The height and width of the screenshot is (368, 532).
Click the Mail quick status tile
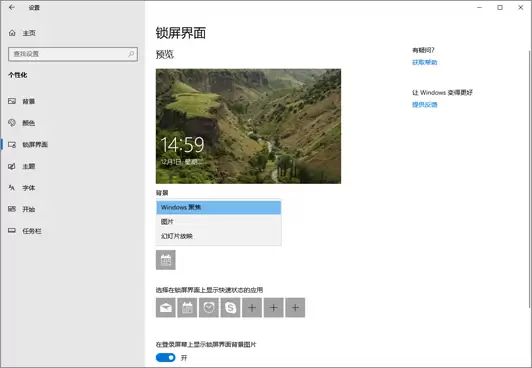166,308
